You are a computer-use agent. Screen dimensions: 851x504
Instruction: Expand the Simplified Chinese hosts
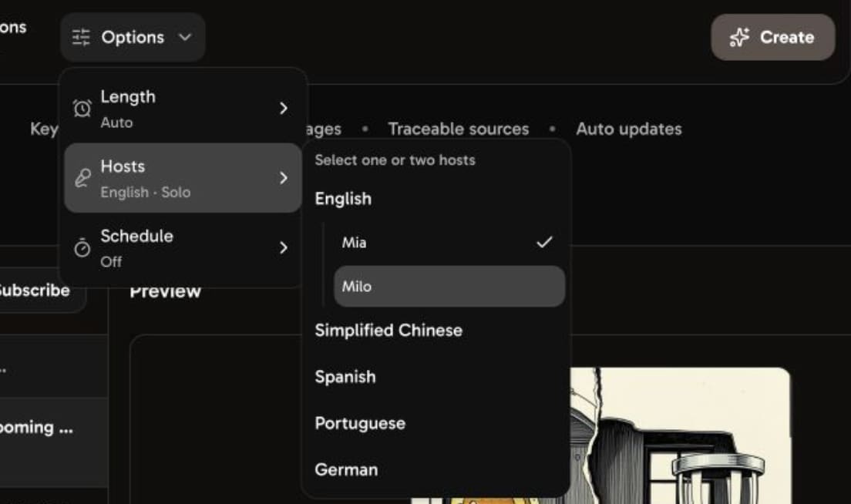[388, 331]
